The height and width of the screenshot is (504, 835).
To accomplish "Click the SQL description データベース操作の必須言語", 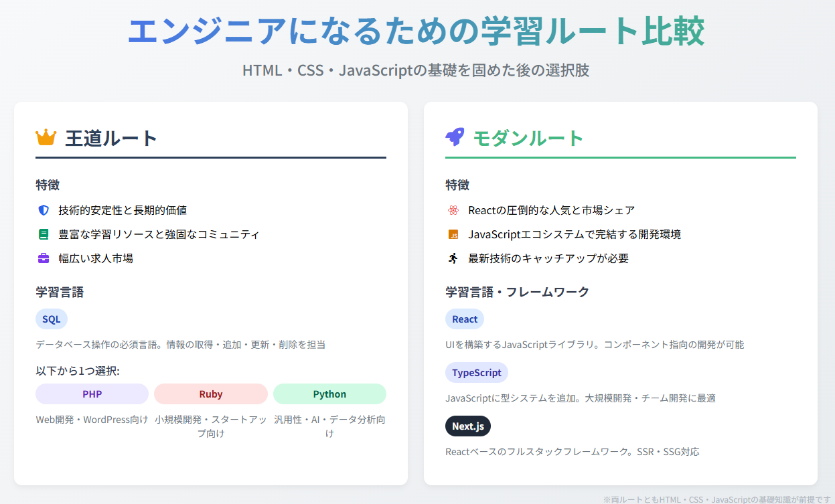I will [x=181, y=345].
